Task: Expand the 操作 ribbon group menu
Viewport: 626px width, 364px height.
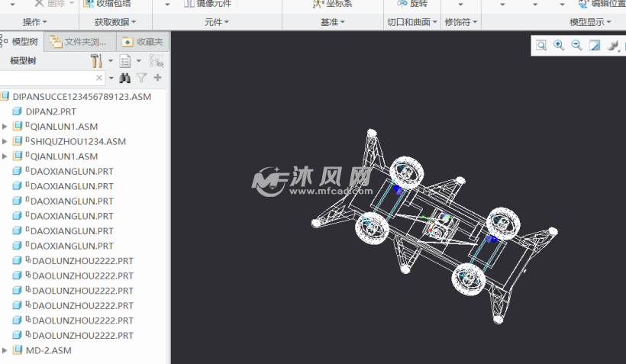Action: tap(35, 22)
